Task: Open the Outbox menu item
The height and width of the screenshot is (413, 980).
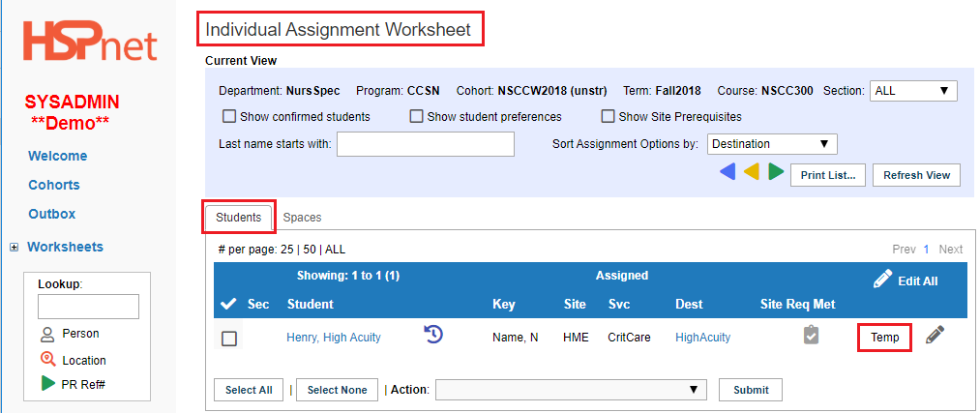Action: click(x=52, y=214)
